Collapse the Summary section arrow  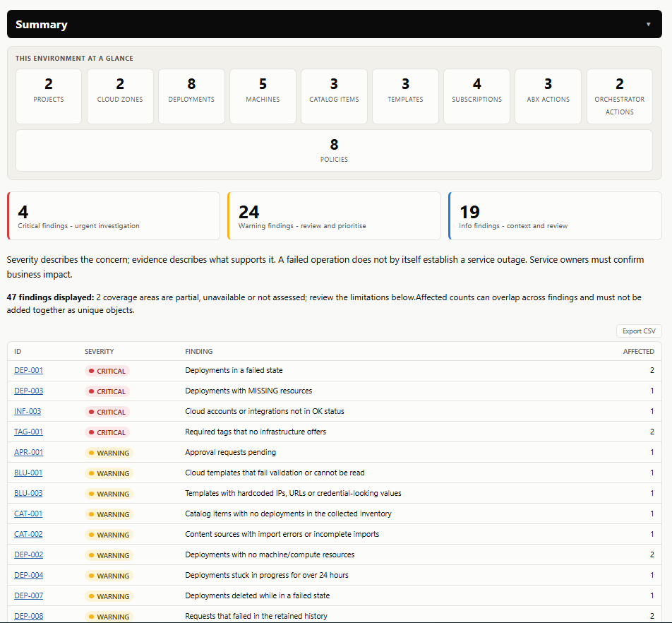[649, 25]
